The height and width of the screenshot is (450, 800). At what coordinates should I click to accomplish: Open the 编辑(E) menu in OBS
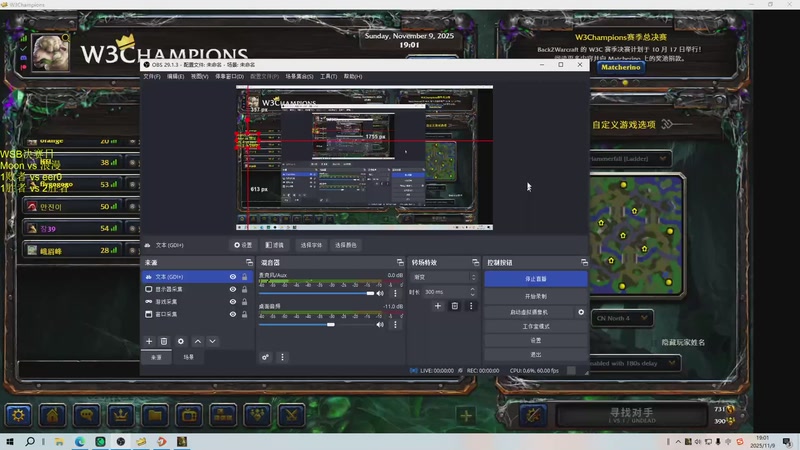click(176, 77)
